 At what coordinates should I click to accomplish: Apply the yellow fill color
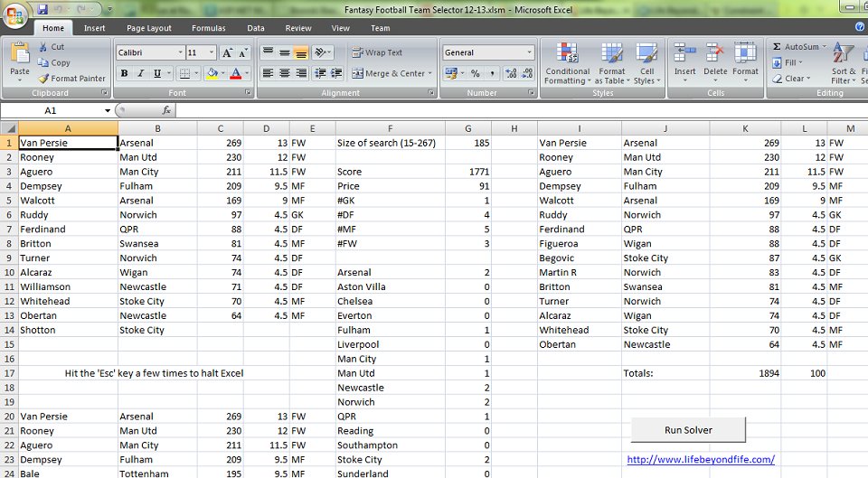click(x=212, y=73)
